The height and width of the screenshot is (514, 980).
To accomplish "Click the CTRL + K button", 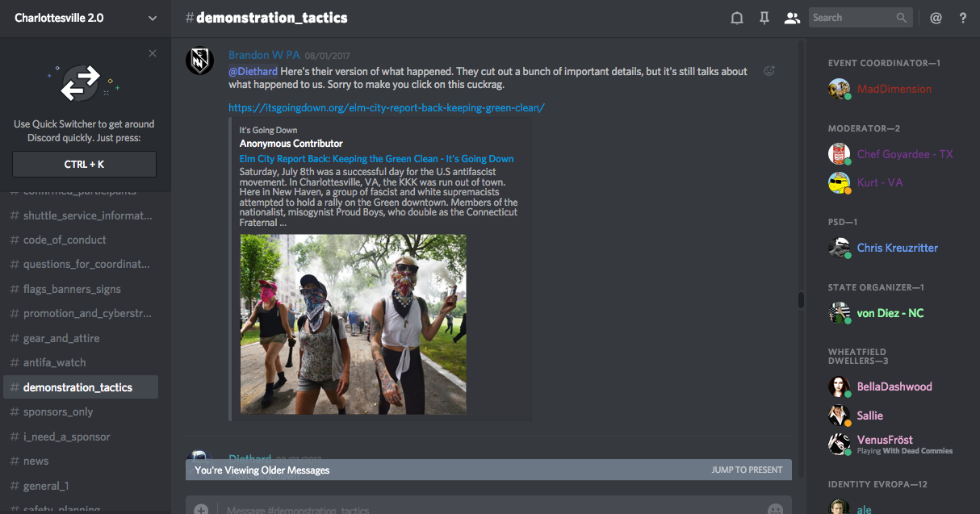I will tap(84, 164).
